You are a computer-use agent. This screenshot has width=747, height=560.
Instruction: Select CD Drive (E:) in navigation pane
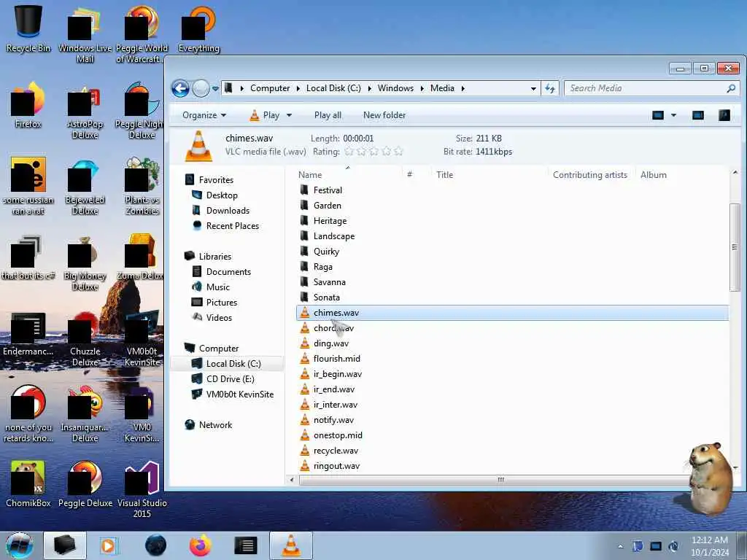pos(230,379)
